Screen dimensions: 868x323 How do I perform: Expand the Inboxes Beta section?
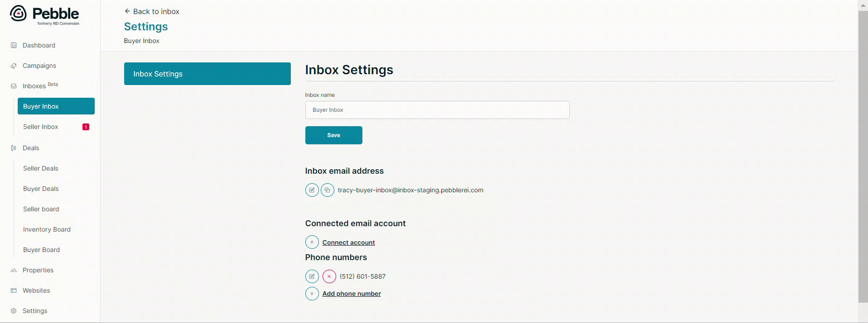40,85
